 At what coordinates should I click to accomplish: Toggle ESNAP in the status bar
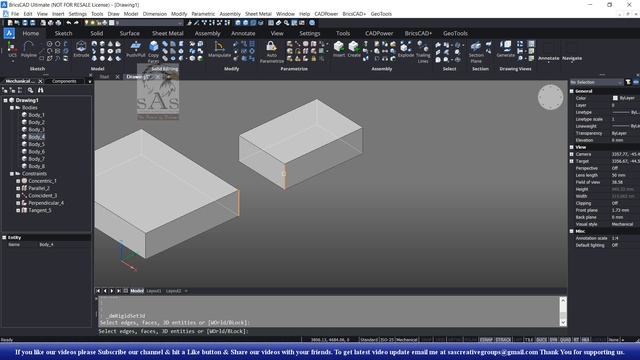[x=486, y=340]
